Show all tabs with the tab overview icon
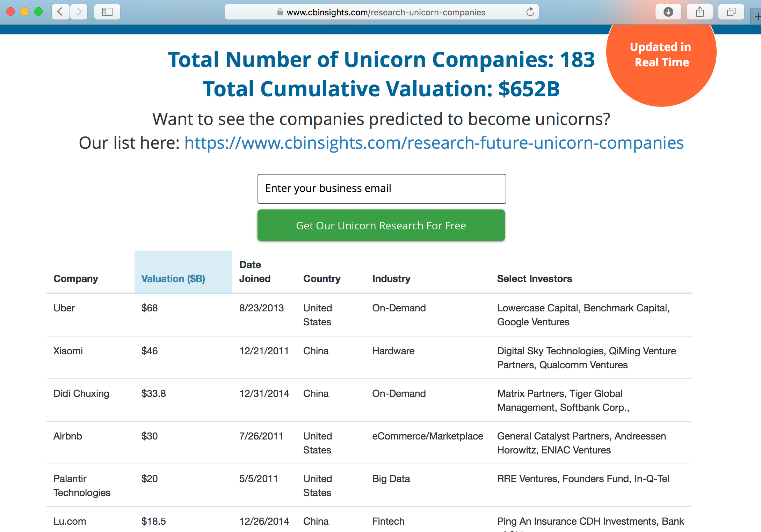The width and height of the screenshot is (761, 532). pos(731,12)
